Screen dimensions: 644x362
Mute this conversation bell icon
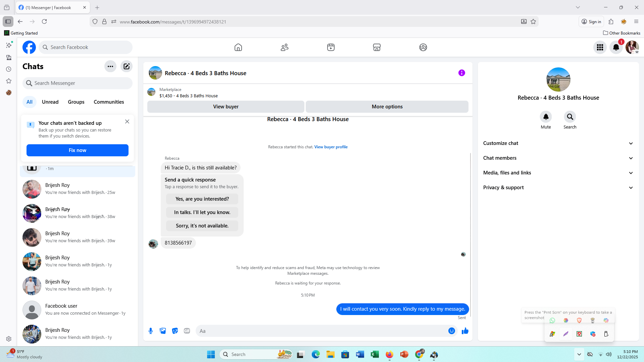tap(546, 117)
